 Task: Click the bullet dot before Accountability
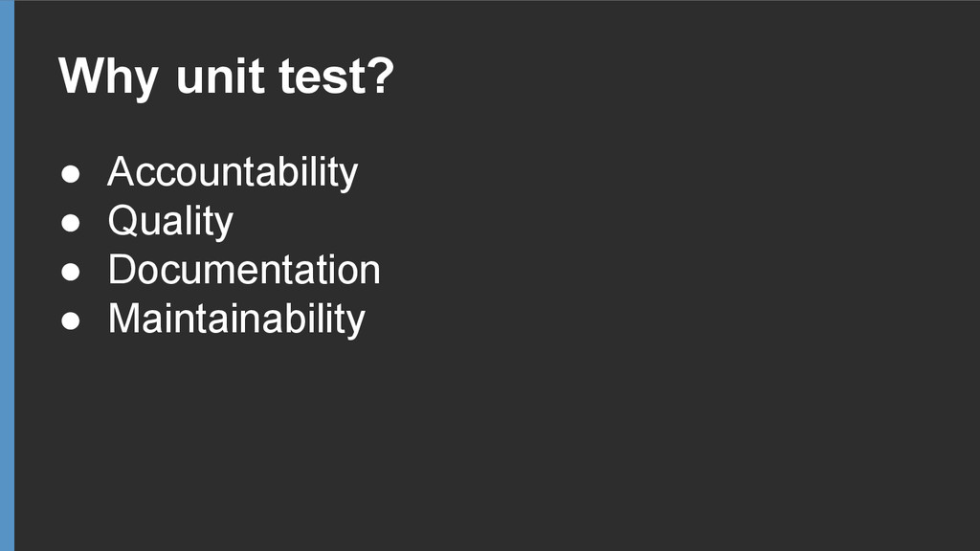71,174
